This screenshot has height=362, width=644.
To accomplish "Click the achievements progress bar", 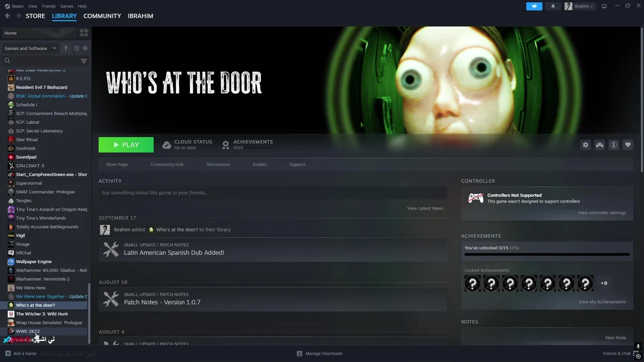I will [547, 255].
